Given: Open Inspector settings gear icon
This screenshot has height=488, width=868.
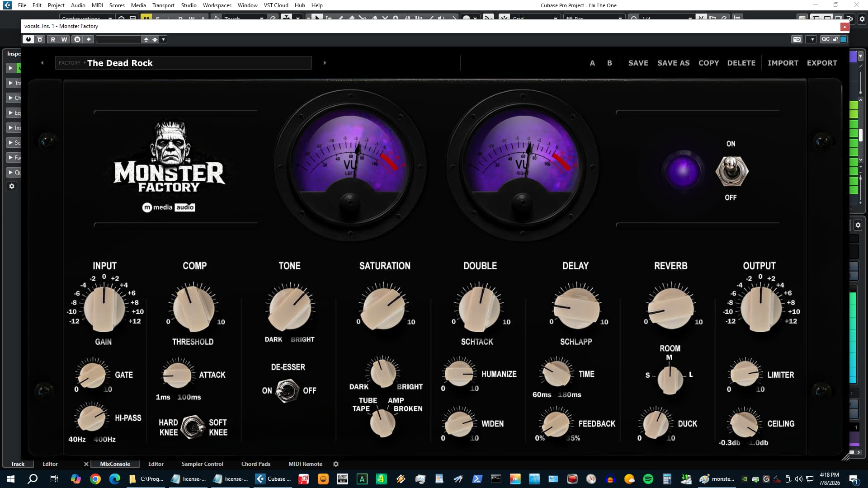Looking at the screenshot, I should click(x=12, y=186).
